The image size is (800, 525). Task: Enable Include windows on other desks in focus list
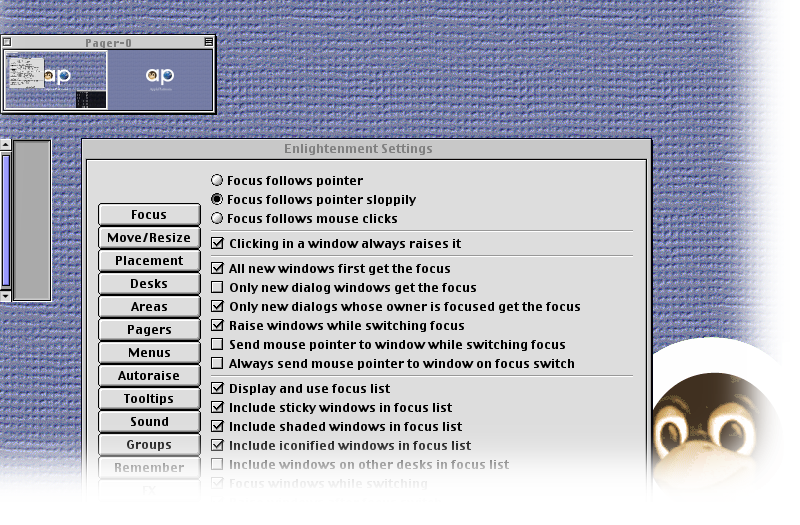click(217, 464)
